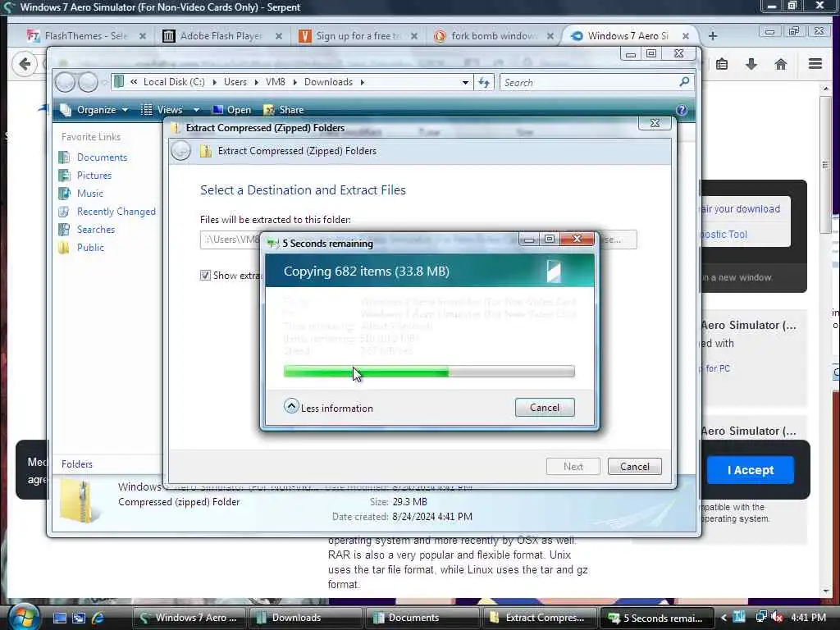
Task: Switch to Documents taskbar button
Action: coord(422,618)
